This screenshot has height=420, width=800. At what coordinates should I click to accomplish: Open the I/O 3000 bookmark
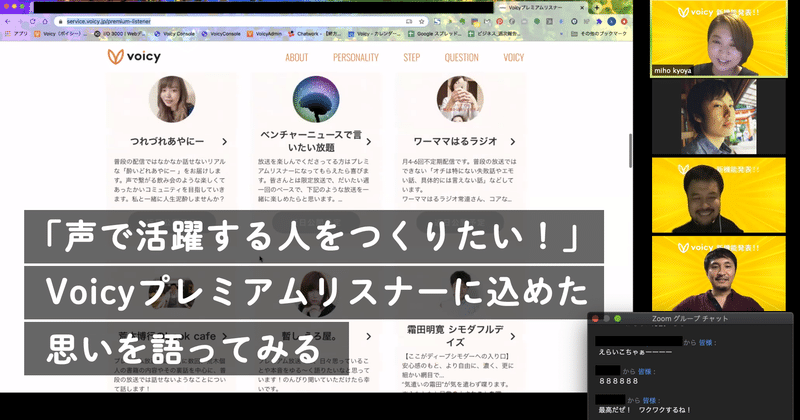120,34
